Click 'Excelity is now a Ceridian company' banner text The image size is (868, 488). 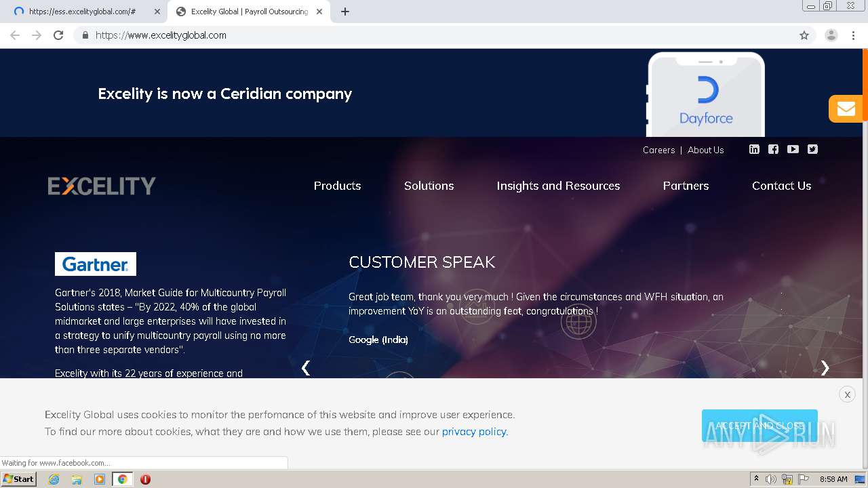pos(225,94)
